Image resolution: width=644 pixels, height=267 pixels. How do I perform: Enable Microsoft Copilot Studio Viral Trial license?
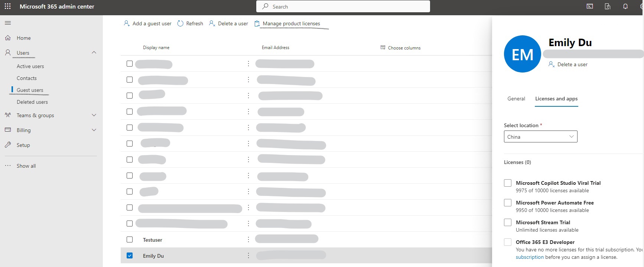[508, 183]
